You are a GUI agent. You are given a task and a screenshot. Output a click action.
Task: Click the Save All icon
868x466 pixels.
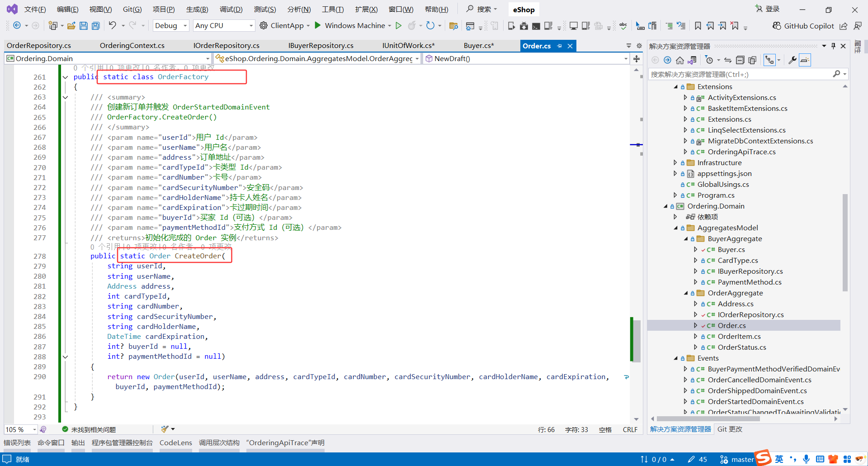[x=96, y=26]
